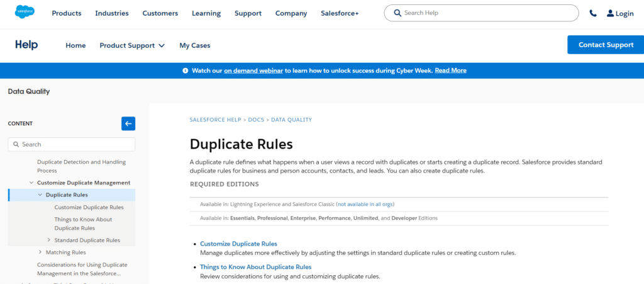644x284 pixels.
Task: Click the phone contact icon
Action: [592, 13]
